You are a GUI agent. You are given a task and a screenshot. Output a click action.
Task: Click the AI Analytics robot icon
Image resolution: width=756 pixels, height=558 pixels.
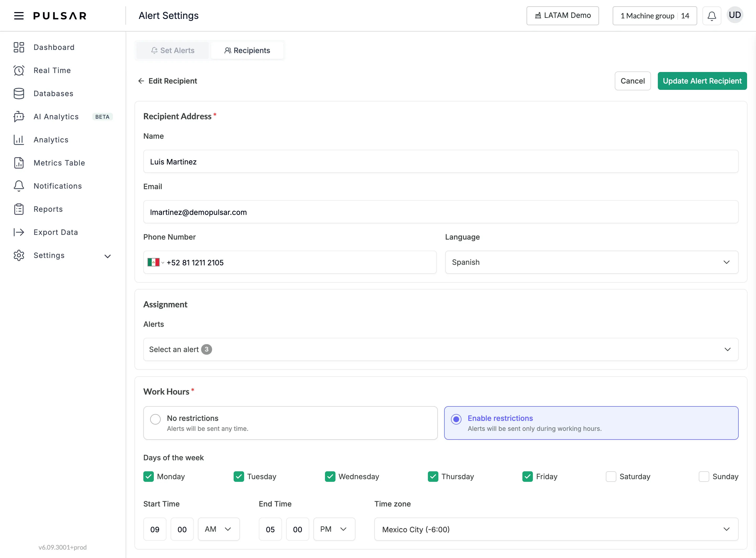coord(19,117)
